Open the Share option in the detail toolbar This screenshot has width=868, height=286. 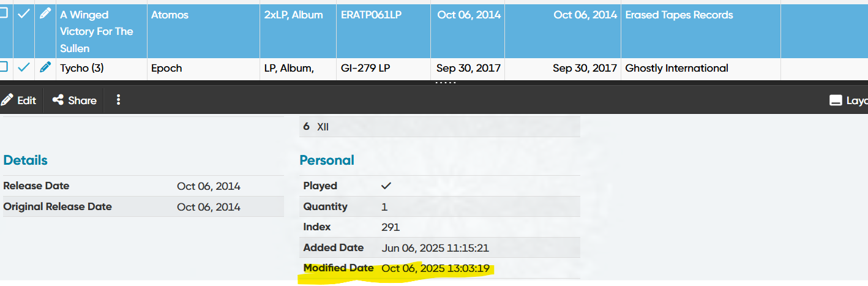75,100
